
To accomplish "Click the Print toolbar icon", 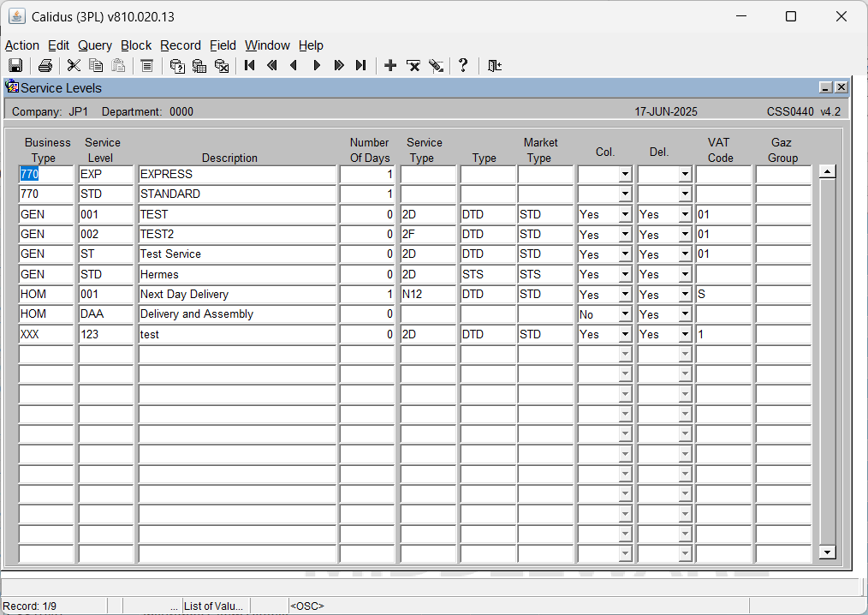I will [45, 65].
